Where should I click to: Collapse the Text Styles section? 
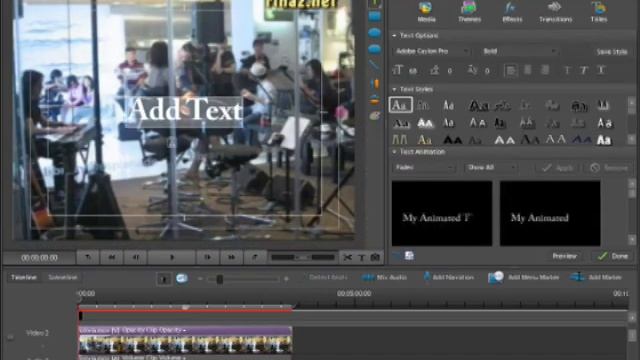394,89
